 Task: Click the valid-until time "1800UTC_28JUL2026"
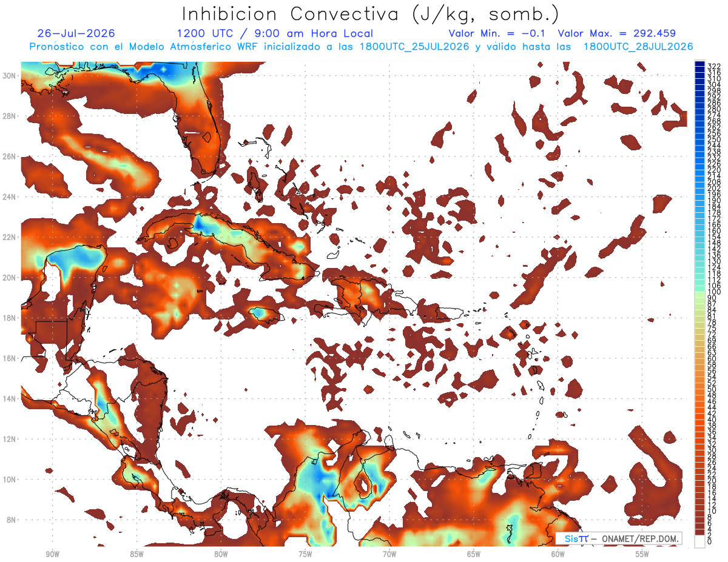tap(638, 47)
